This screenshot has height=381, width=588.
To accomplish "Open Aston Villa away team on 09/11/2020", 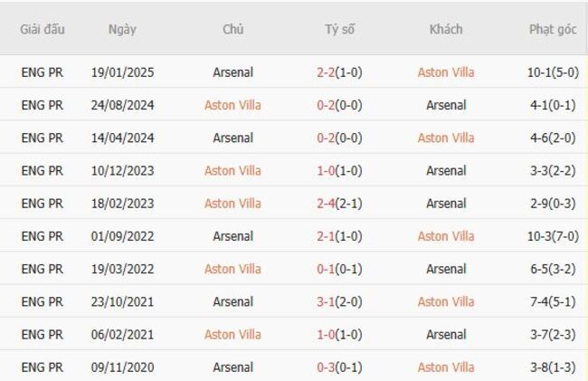I will point(445,367).
